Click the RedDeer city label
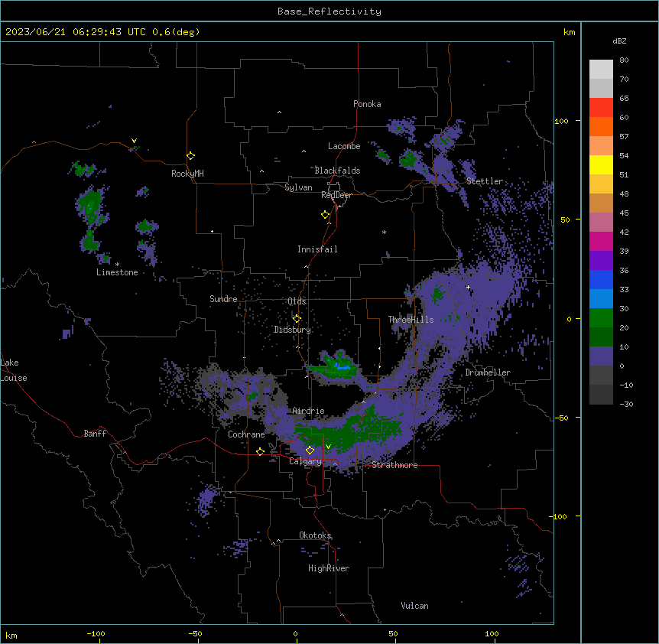The height and width of the screenshot is (644, 659). tap(336, 195)
